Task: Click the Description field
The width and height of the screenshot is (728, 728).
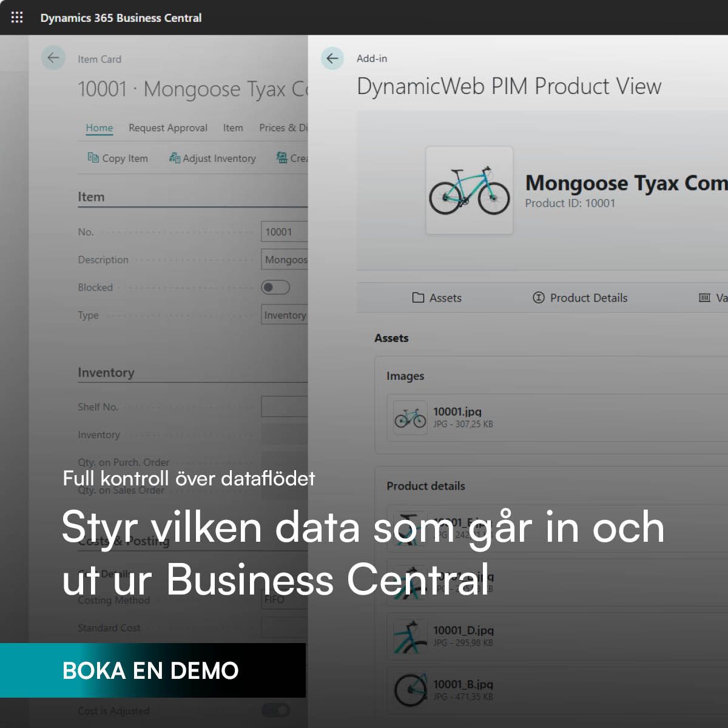Action: tap(285, 260)
